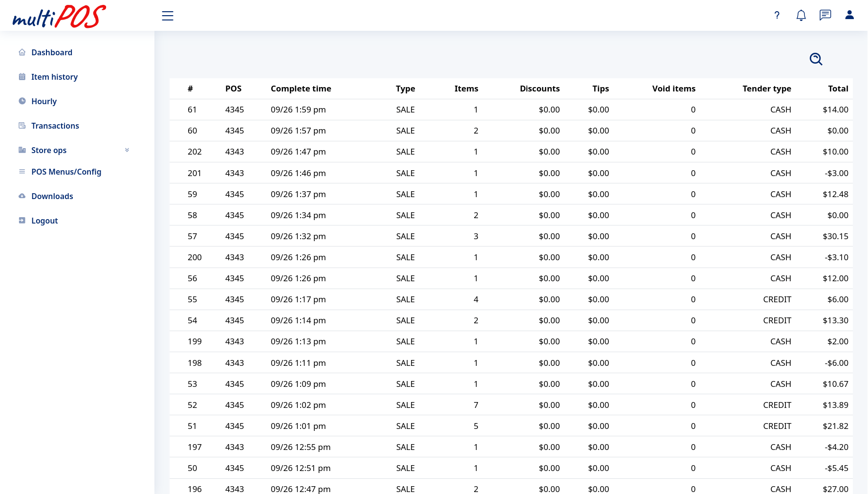Select Transactions in the sidebar
Viewport: 868px width, 494px height.
(x=55, y=126)
